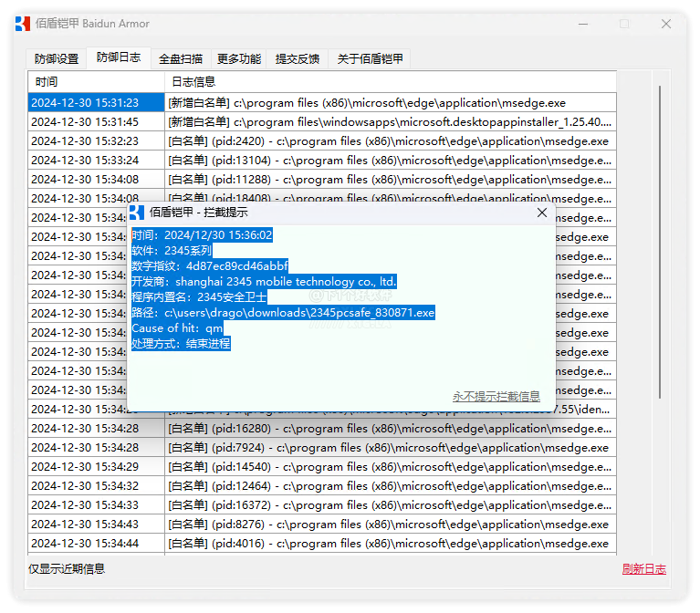The image size is (700, 613).
Task: Switch to the 防御设置 tab
Action: (57, 59)
